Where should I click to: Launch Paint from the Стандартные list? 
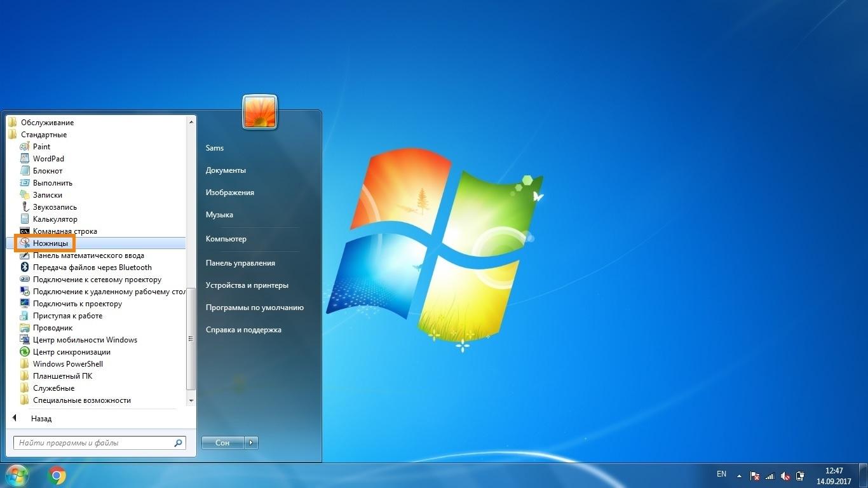pos(41,147)
